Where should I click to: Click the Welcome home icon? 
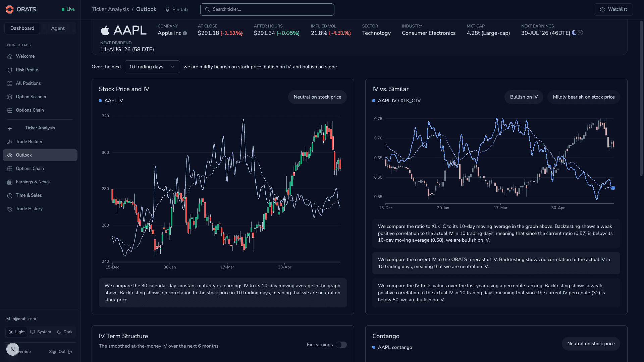(10, 56)
